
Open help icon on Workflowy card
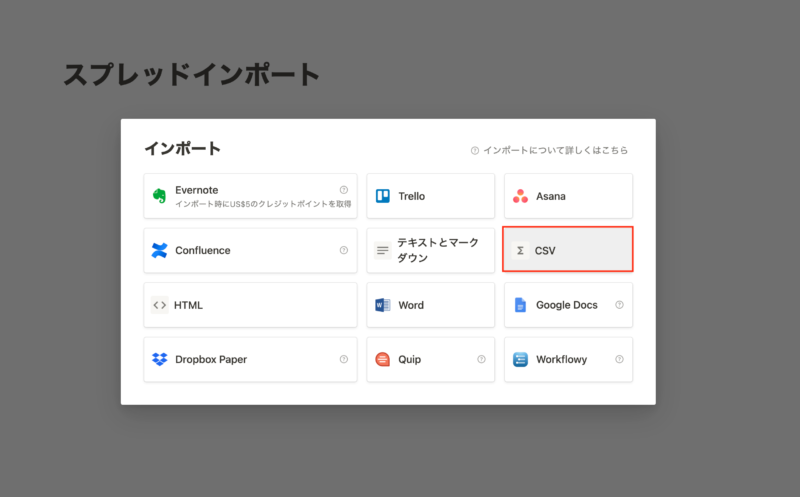click(619, 359)
